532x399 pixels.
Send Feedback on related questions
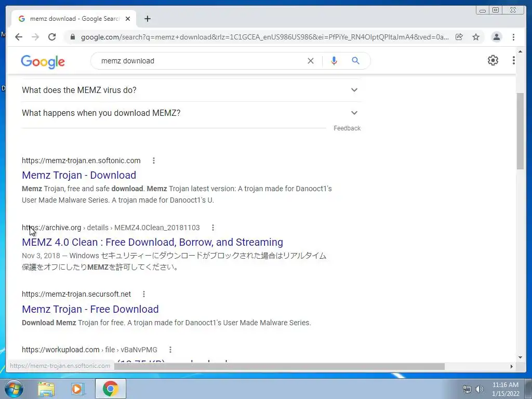pyautogui.click(x=347, y=128)
